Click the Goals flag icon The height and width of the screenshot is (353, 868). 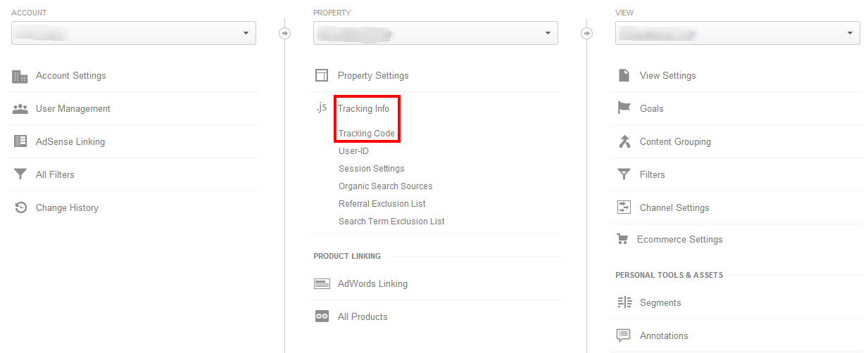[x=624, y=108]
